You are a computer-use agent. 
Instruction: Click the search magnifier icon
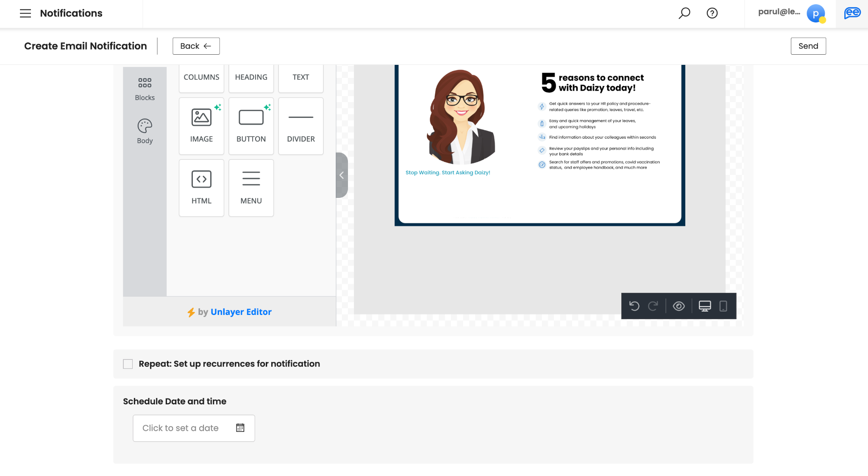[684, 13]
